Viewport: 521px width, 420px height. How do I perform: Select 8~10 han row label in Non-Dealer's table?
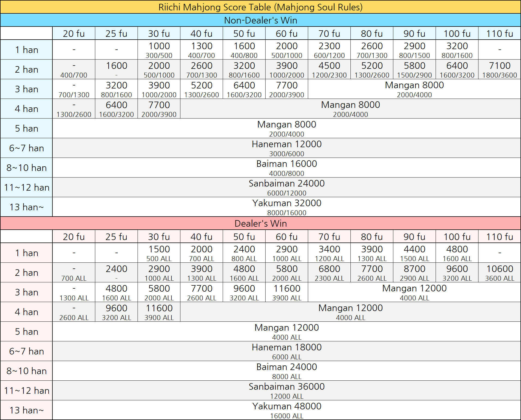(26, 168)
